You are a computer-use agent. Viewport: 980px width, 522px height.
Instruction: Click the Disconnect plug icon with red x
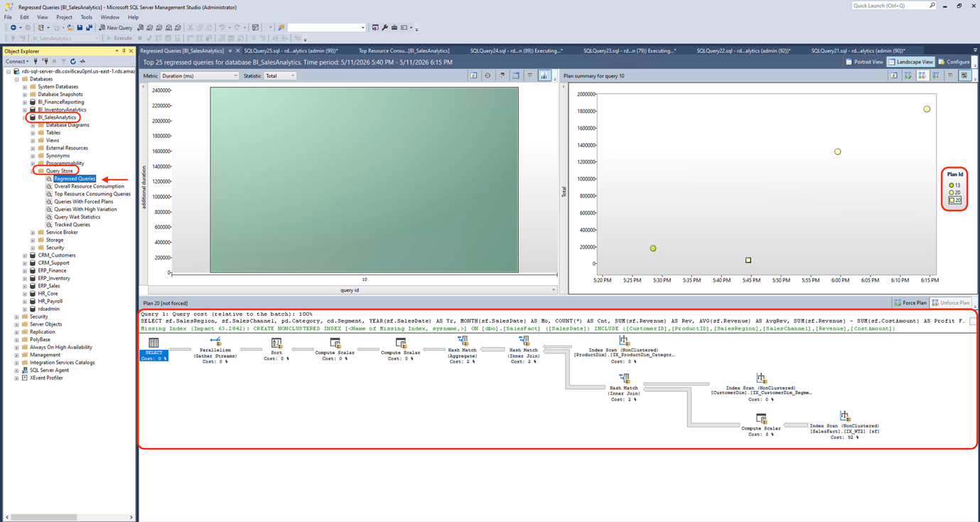[45, 61]
